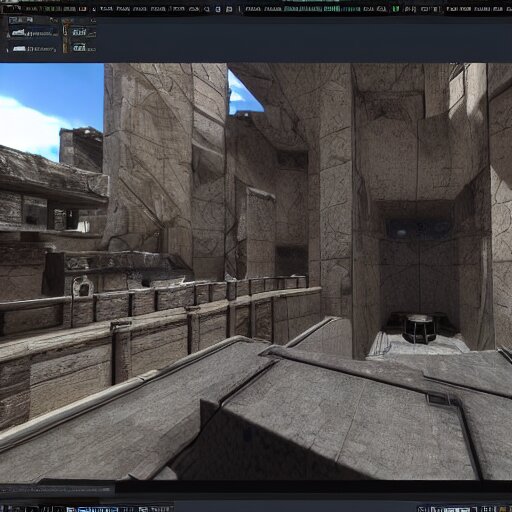Select the lower blue-white icon in the small right panel

(79, 47)
